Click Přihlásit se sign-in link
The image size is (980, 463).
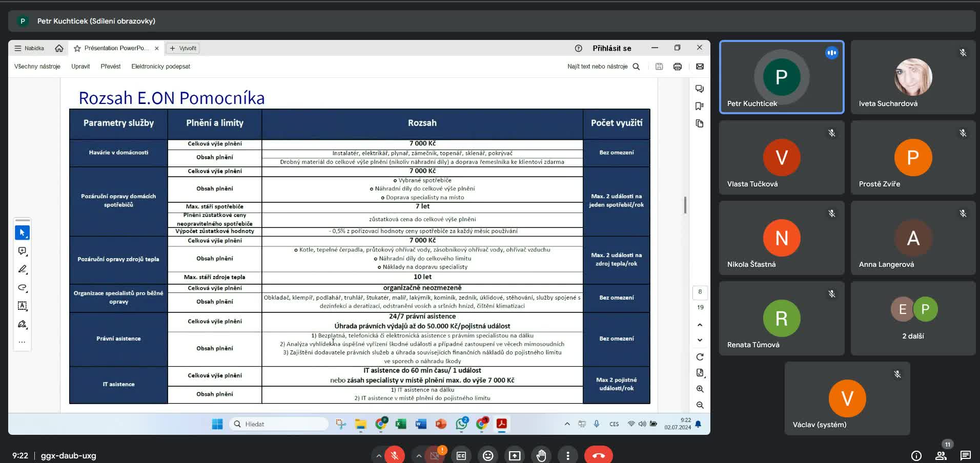pyautogui.click(x=612, y=48)
